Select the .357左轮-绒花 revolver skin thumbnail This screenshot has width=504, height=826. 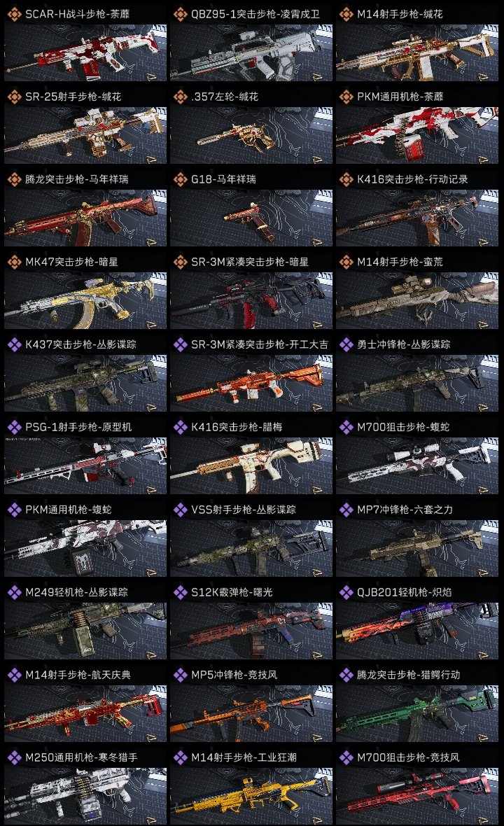(251, 135)
